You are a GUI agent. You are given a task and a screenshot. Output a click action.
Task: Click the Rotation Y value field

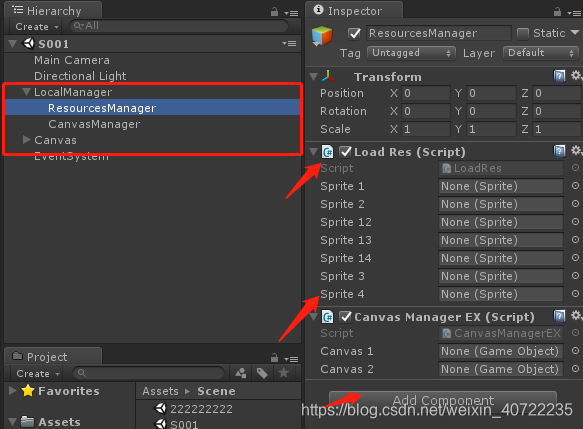(491, 111)
